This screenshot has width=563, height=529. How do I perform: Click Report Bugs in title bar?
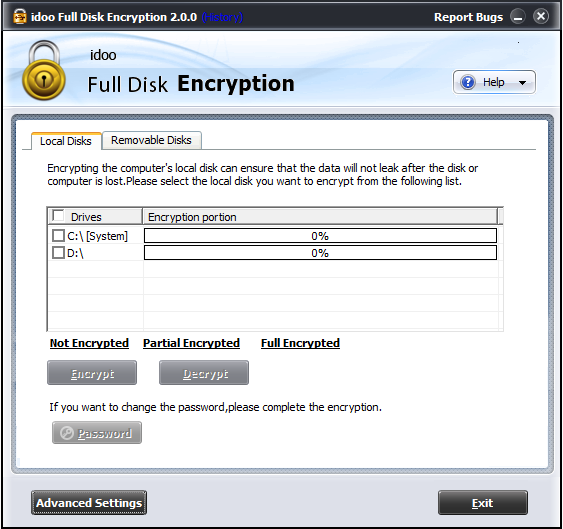pos(468,17)
